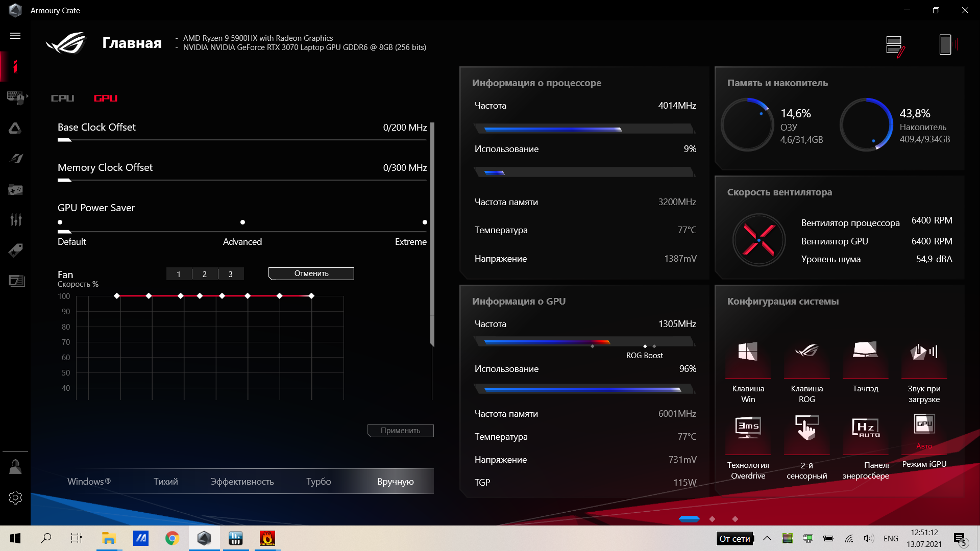Open the volume control in the tray
This screenshot has height=551, width=980.
869,538
